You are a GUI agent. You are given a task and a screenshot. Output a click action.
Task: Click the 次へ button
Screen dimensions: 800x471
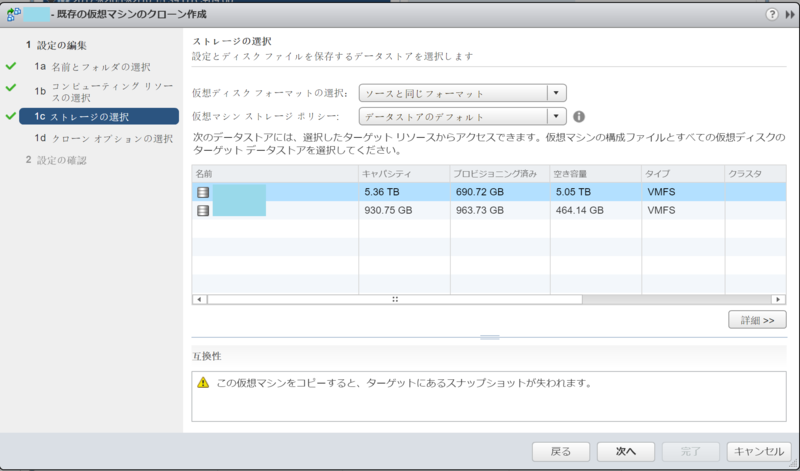[626, 452]
